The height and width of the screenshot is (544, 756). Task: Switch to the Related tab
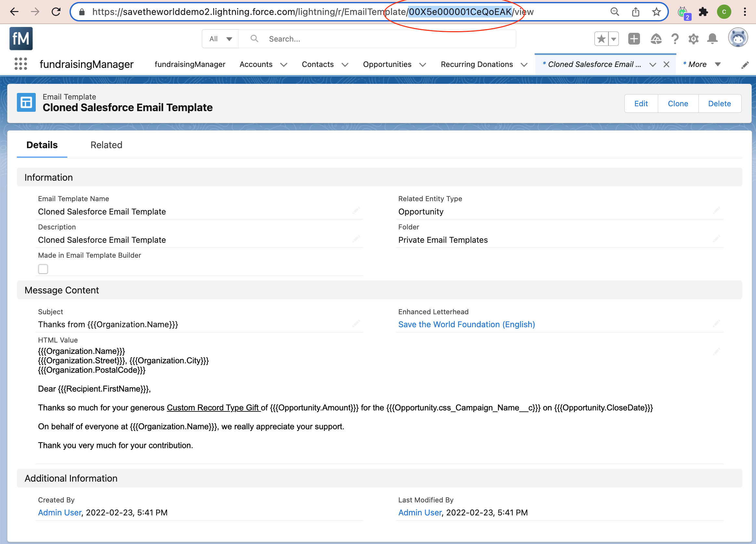click(106, 145)
